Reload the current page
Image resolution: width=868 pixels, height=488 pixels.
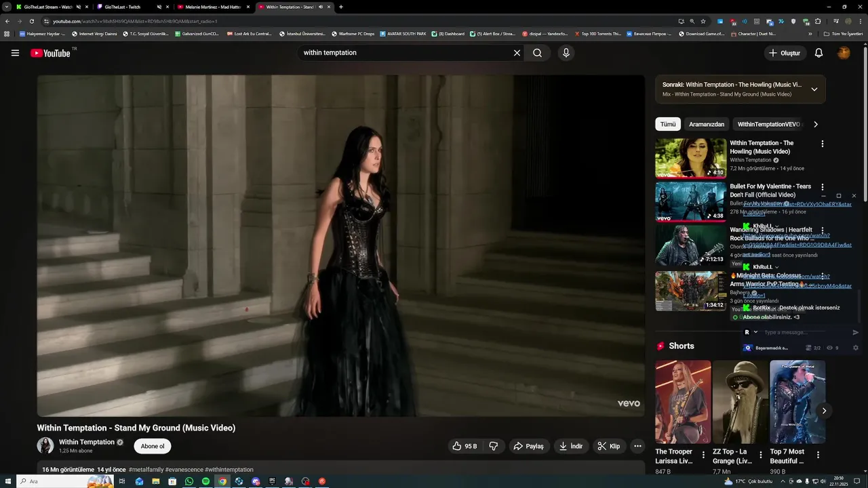coord(31,21)
